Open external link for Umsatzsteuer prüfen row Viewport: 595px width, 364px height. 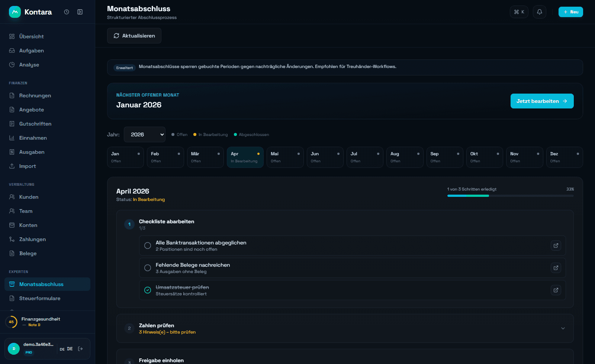pyautogui.click(x=556, y=290)
